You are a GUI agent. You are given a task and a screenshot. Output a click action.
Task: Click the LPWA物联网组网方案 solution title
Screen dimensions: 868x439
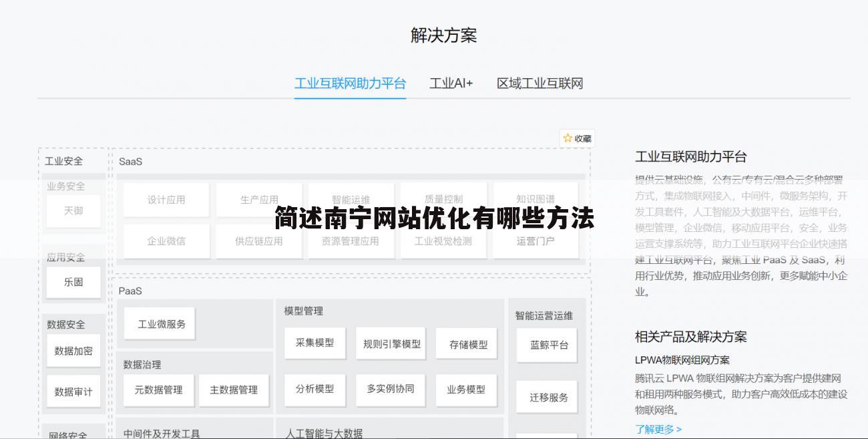pos(683,359)
